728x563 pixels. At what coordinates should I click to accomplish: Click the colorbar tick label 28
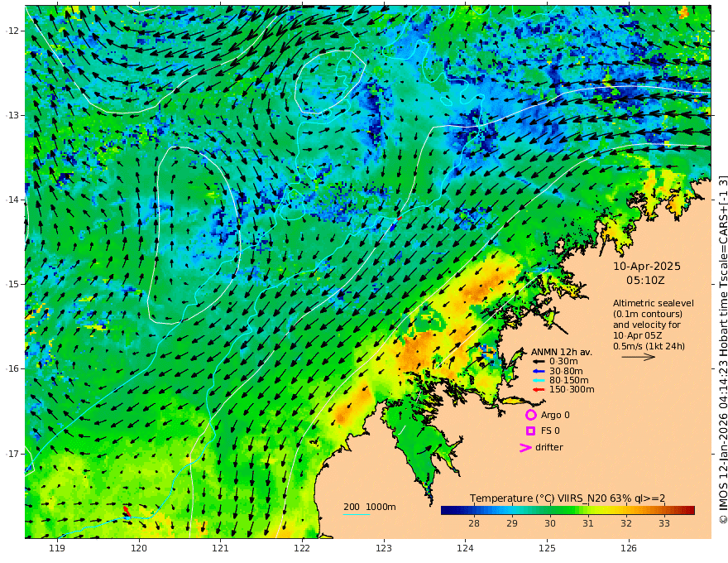[x=473, y=523]
